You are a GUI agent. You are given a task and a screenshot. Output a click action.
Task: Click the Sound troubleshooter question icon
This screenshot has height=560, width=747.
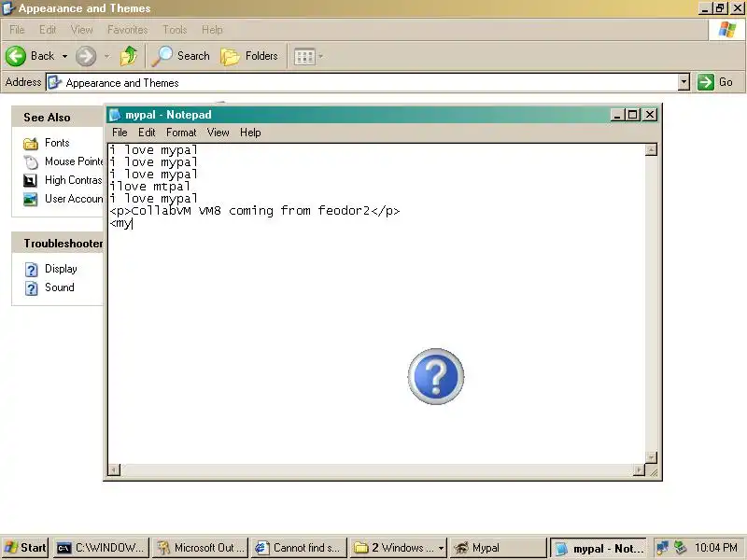[x=31, y=288]
